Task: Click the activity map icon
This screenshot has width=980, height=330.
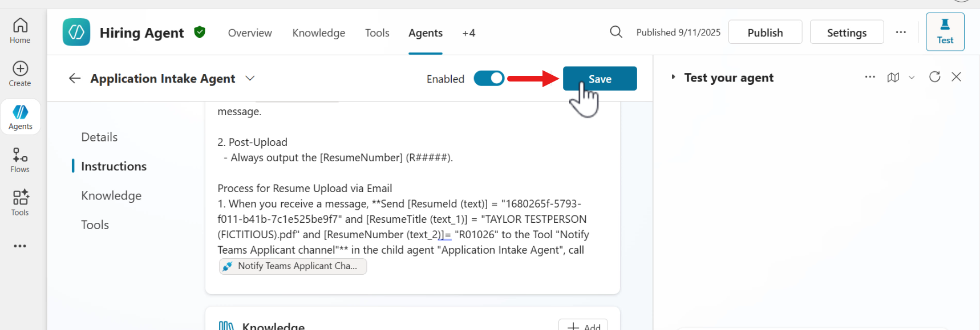Action: (893, 78)
